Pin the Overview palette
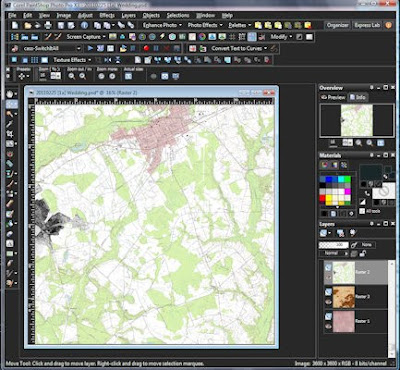The image size is (400, 370). click(372, 88)
